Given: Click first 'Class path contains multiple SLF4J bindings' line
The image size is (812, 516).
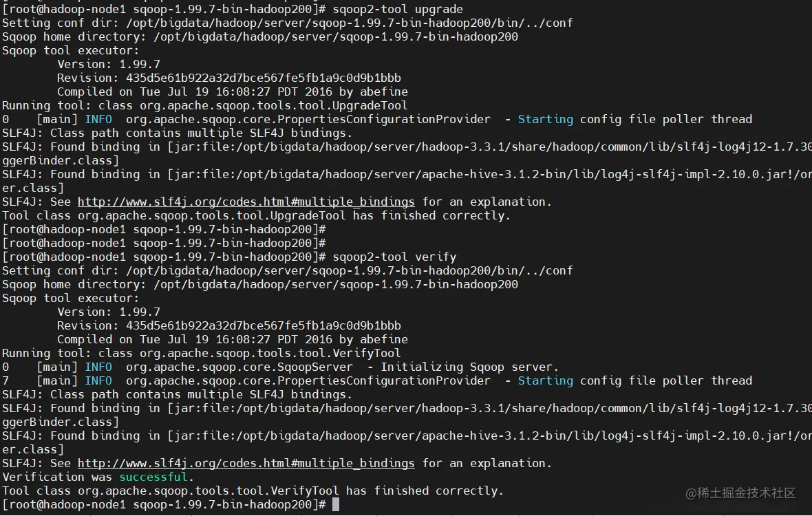Looking at the screenshot, I should [x=177, y=133].
